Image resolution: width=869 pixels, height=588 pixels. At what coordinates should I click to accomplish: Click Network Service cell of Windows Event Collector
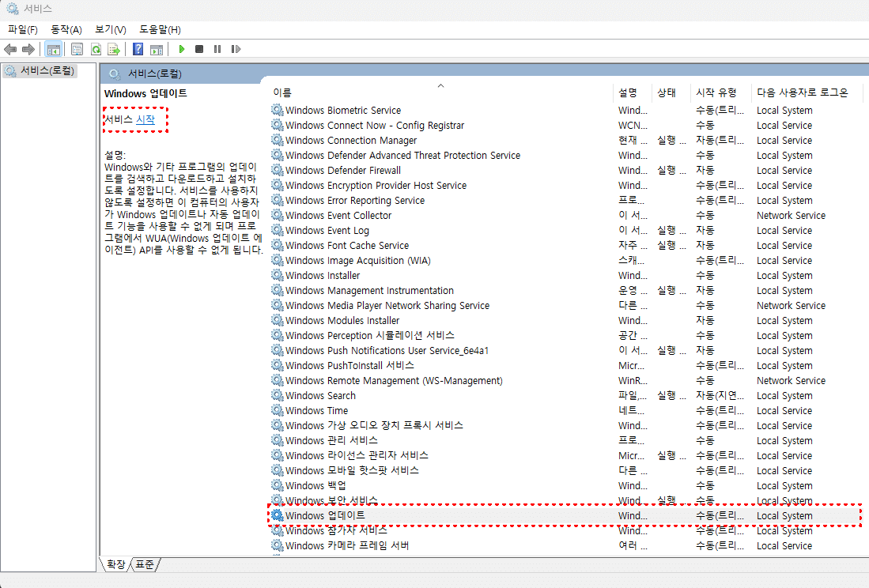(791, 216)
